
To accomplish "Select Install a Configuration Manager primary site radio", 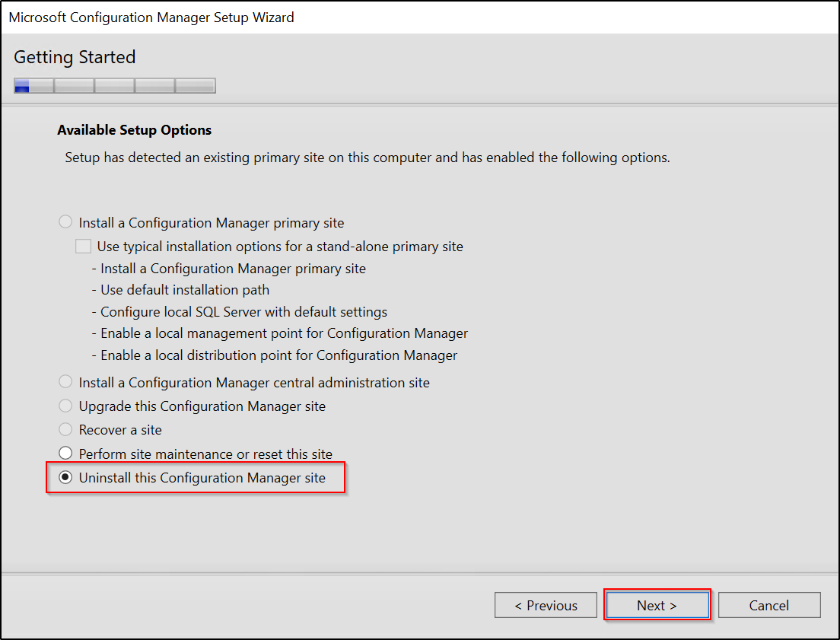I will point(65,222).
